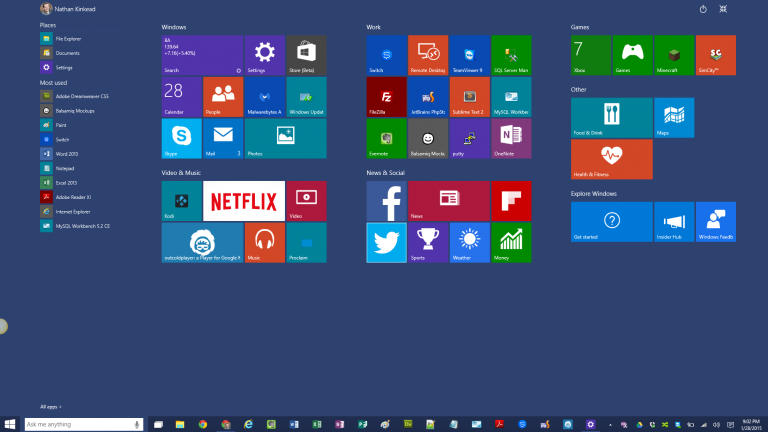
Task: Open the MySQL Workbench tile in Work group
Action: click(x=511, y=97)
